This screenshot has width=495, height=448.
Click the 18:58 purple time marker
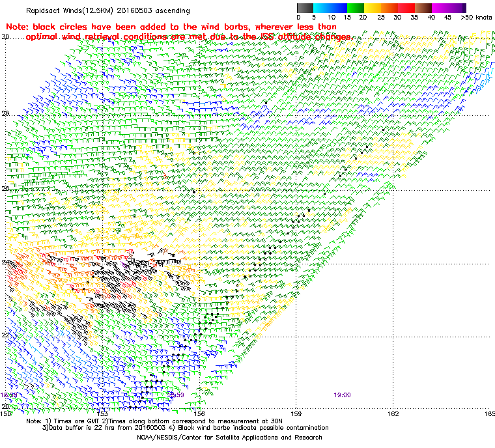pyautogui.click(x=8, y=395)
